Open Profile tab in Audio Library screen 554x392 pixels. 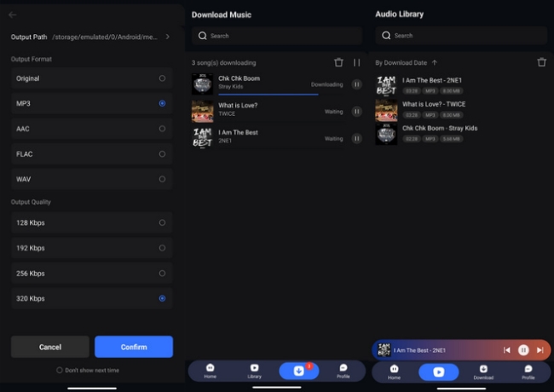click(528, 372)
